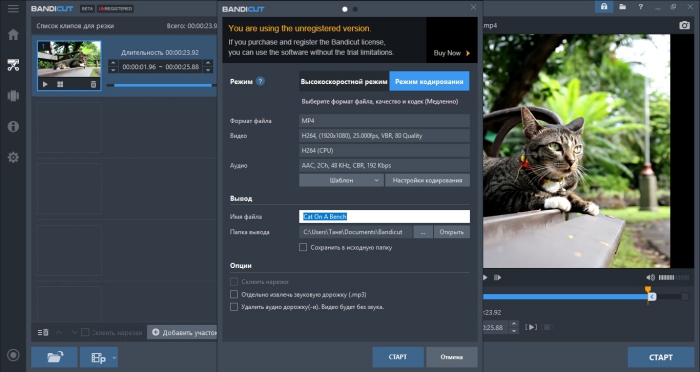Switch to High-speed mode tab
The width and height of the screenshot is (700, 372).
click(x=344, y=82)
